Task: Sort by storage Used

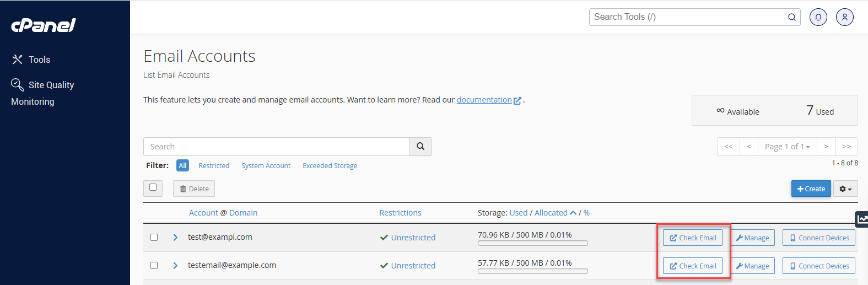Action: click(519, 213)
